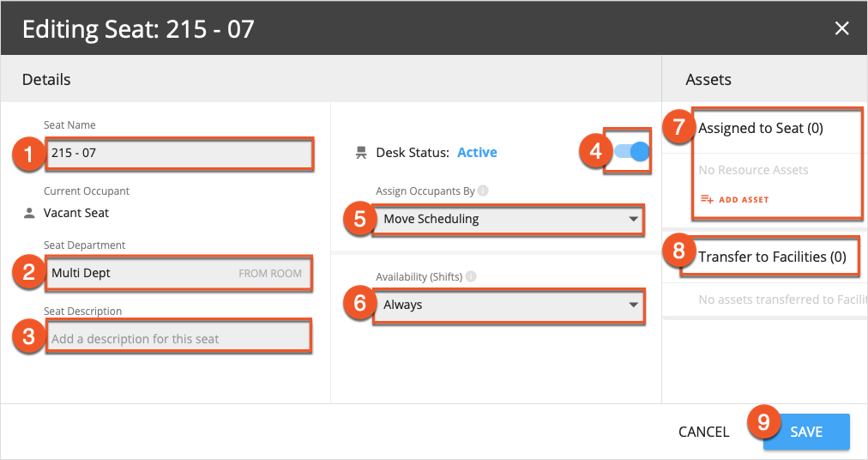Expand the Always availability dropdown
868x460 pixels.
[x=509, y=305]
